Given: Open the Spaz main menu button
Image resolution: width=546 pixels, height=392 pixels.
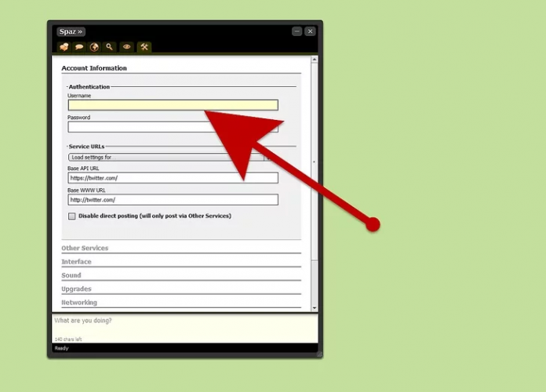Looking at the screenshot, I should [70, 31].
